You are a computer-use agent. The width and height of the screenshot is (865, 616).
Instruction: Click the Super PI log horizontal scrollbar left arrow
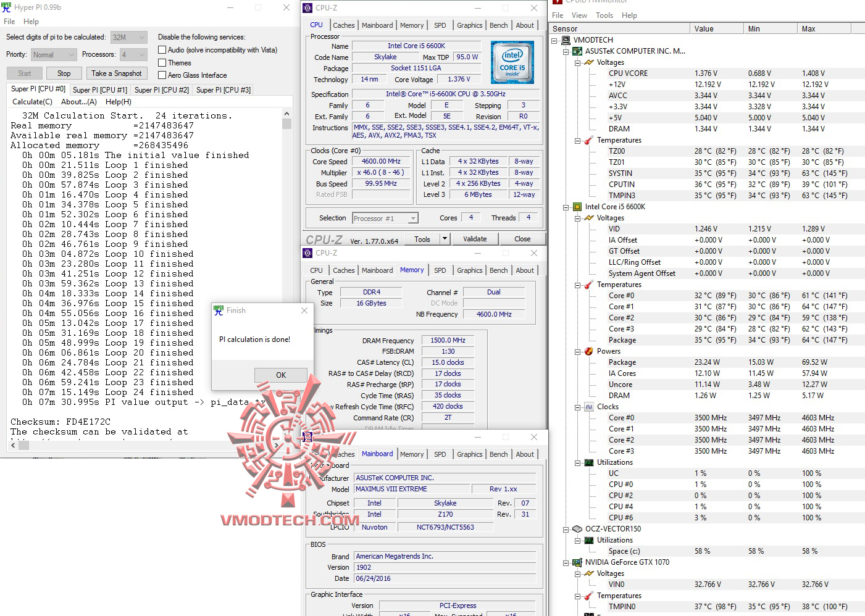click(14, 444)
